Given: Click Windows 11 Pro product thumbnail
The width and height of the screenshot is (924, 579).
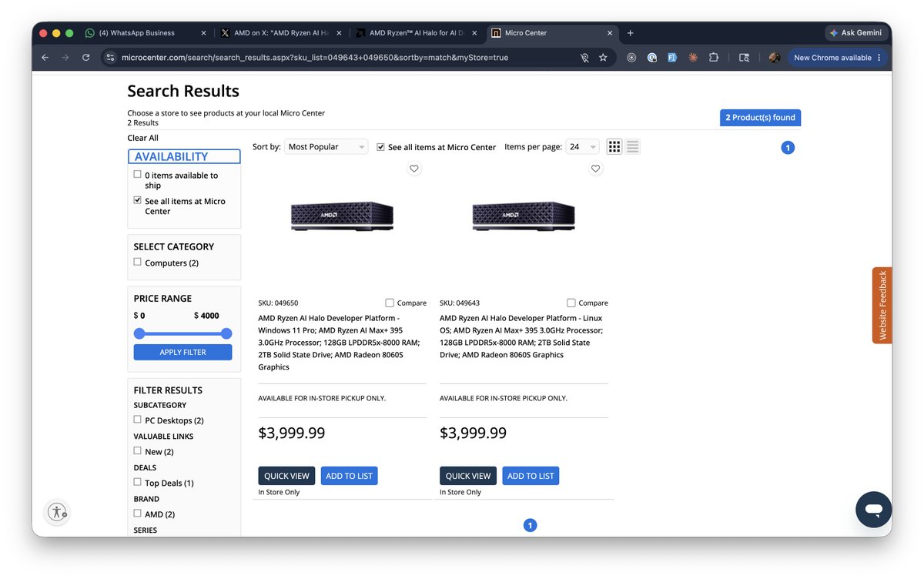Looking at the screenshot, I should point(343,216).
